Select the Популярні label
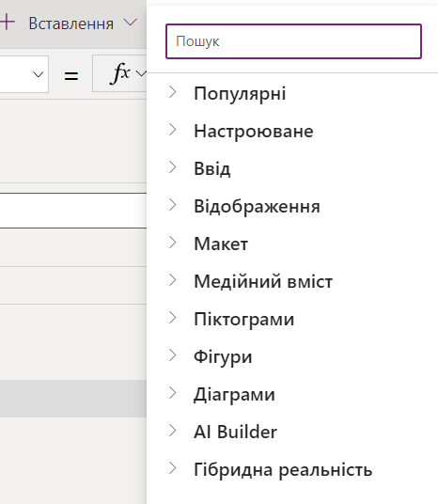Image resolution: width=438 pixels, height=504 pixels. (240, 94)
